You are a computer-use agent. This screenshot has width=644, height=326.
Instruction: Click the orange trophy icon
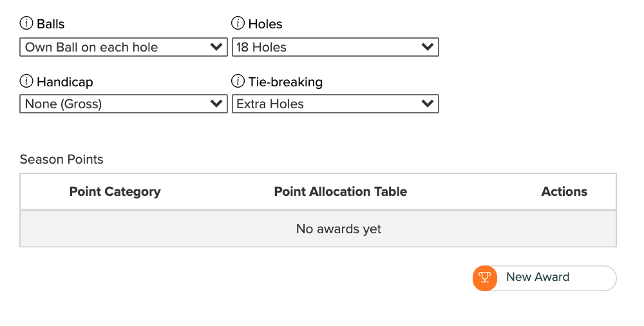pos(485,278)
